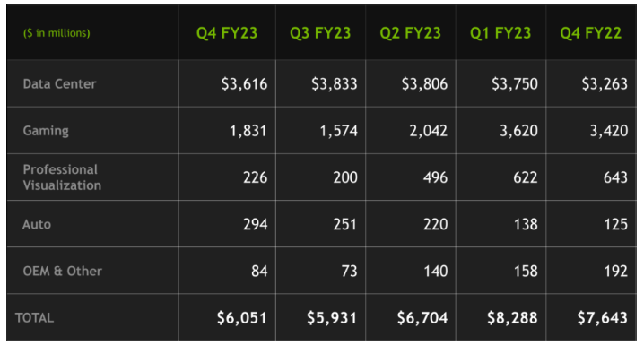The height and width of the screenshot is (345, 644).
Task: Click the Q4 FY23 column header
Action: pyautogui.click(x=227, y=33)
